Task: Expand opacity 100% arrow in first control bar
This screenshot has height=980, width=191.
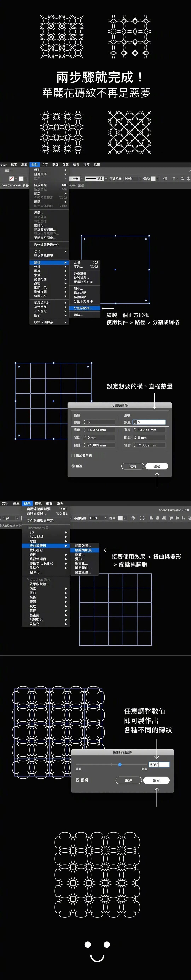Action: click(x=140, y=178)
